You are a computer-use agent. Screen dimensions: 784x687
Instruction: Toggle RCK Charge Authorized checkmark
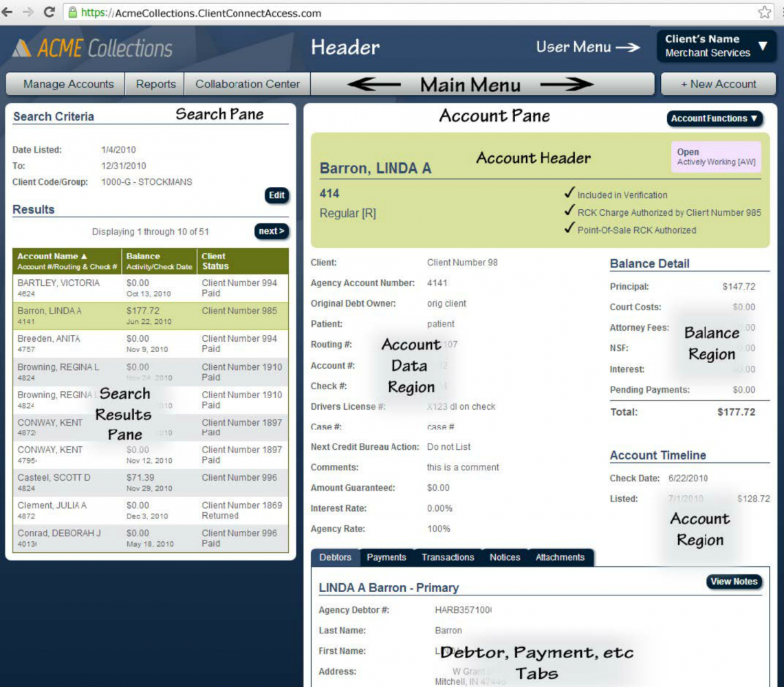click(x=569, y=212)
